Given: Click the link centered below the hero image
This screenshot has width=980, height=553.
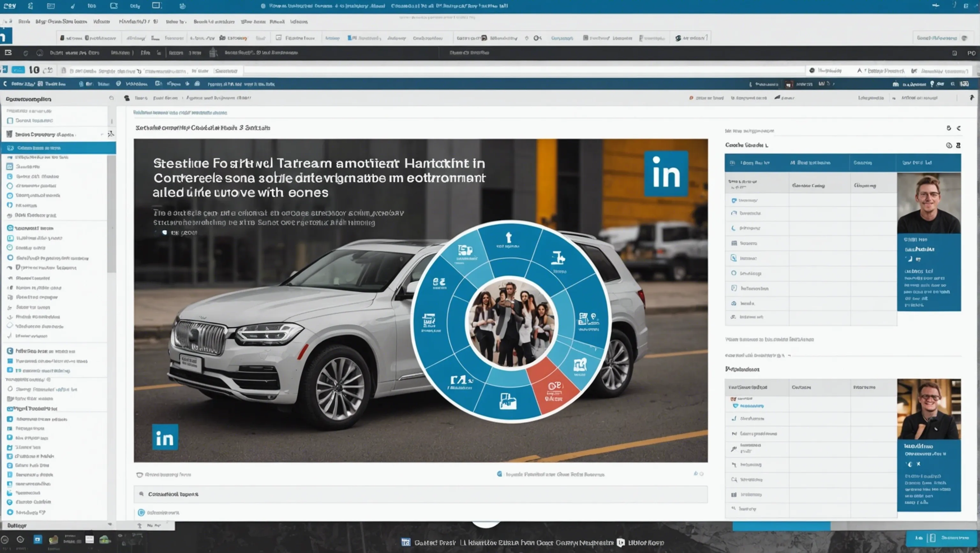Looking at the screenshot, I should click(551, 474).
